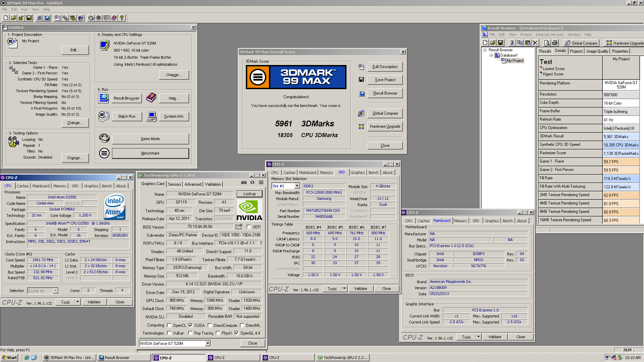Toggle the OpenGL 4.4 checkbox in GPU-Z
This screenshot has width=644, height=362.
(x=236, y=333)
